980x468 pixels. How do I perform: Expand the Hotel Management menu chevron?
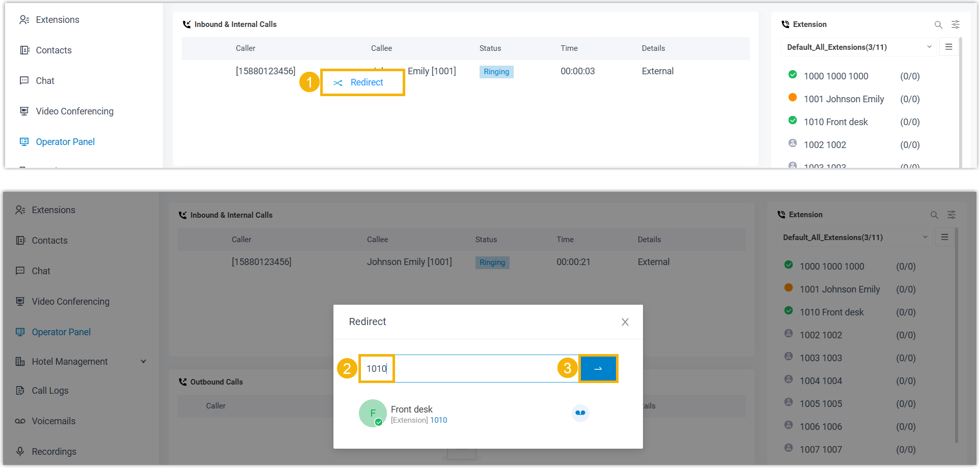pyautogui.click(x=144, y=362)
